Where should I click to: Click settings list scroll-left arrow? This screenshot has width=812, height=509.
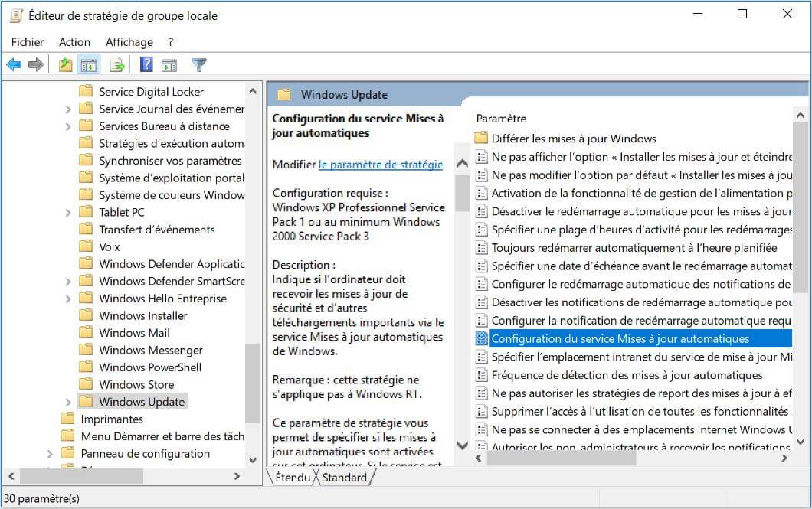click(479, 458)
